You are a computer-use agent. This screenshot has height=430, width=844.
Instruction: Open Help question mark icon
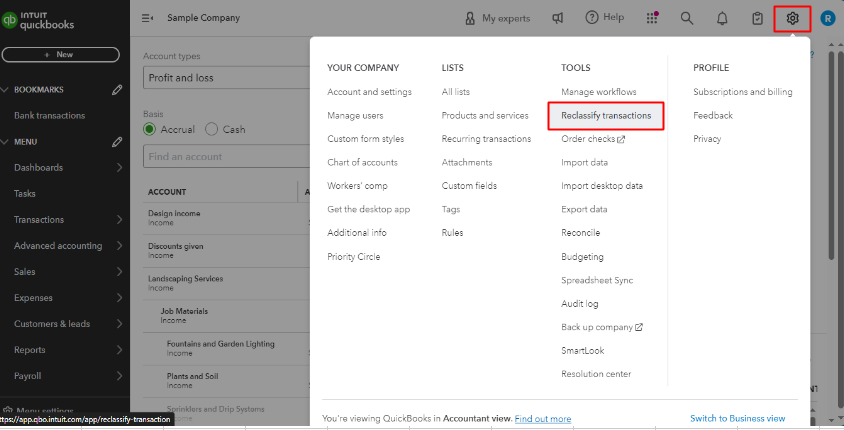(x=592, y=18)
